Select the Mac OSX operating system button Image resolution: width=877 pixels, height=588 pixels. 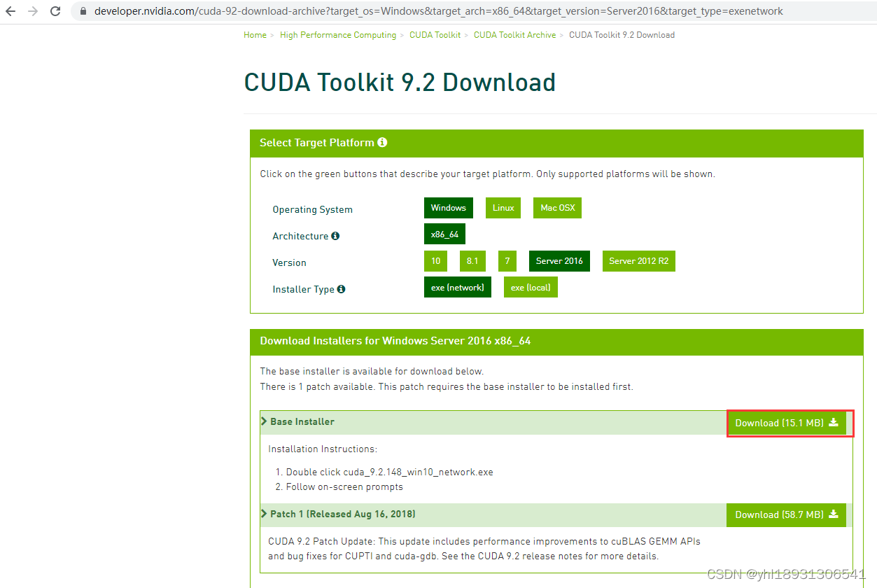tap(557, 208)
